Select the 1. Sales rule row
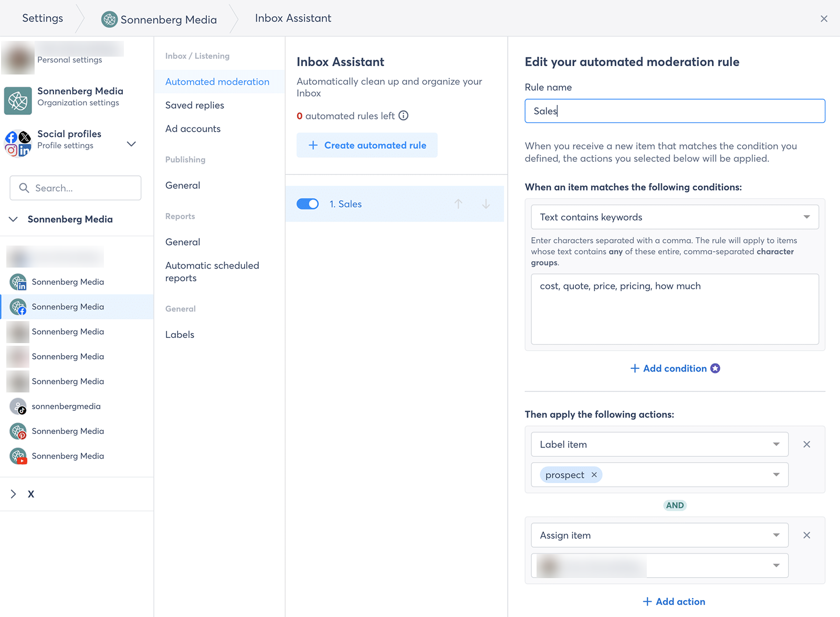The height and width of the screenshot is (617, 840). coord(395,204)
